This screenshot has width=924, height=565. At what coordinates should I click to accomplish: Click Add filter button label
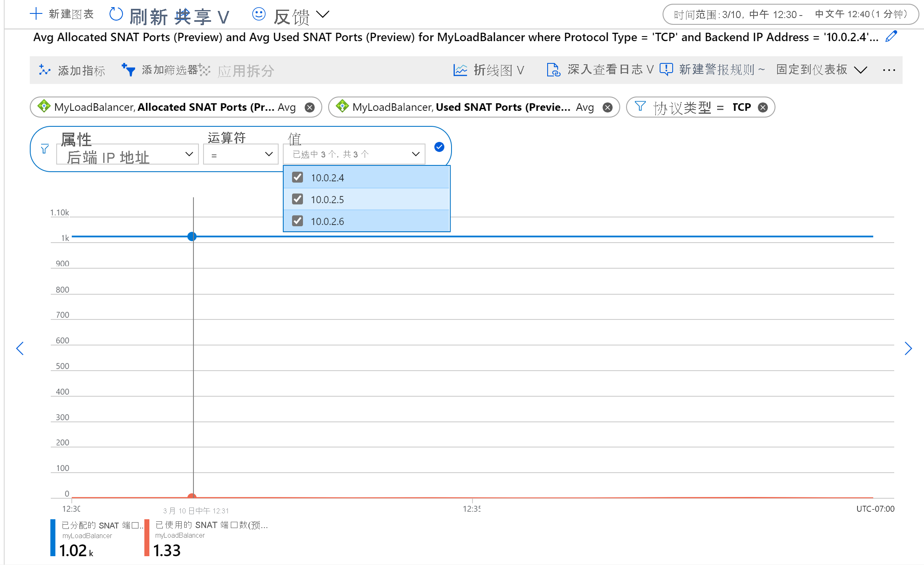click(170, 70)
